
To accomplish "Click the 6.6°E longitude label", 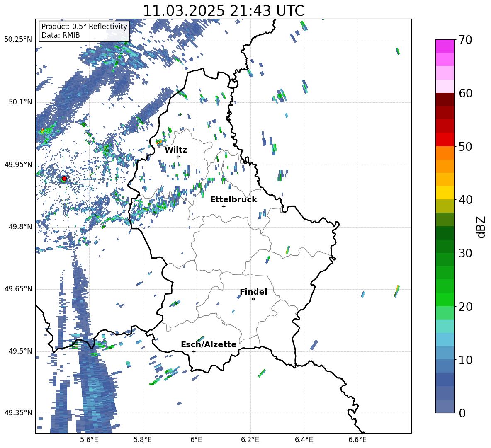I will [357, 440].
